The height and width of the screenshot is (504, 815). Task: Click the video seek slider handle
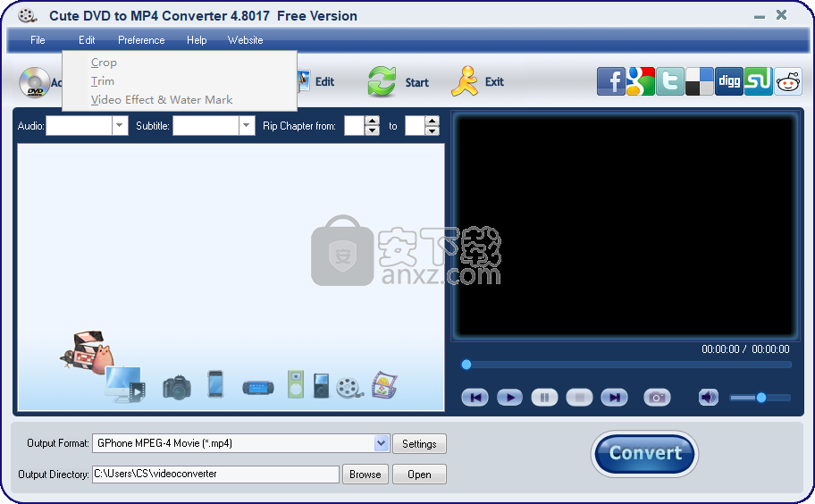pos(466,365)
